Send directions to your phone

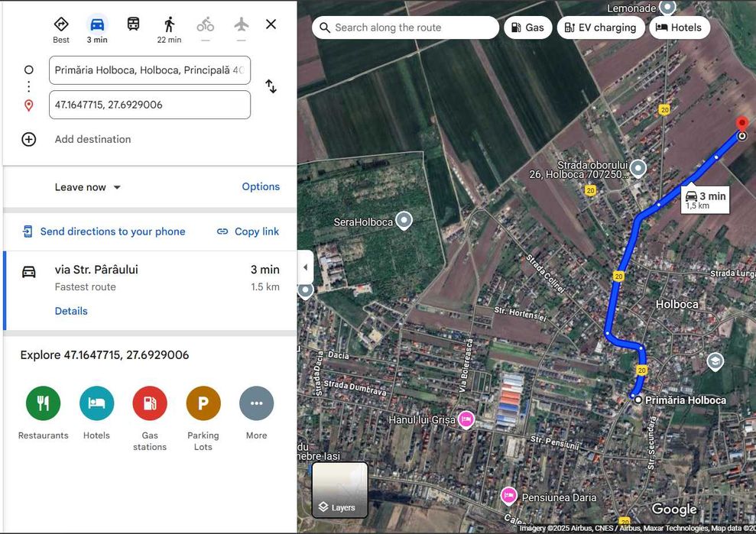tap(104, 231)
